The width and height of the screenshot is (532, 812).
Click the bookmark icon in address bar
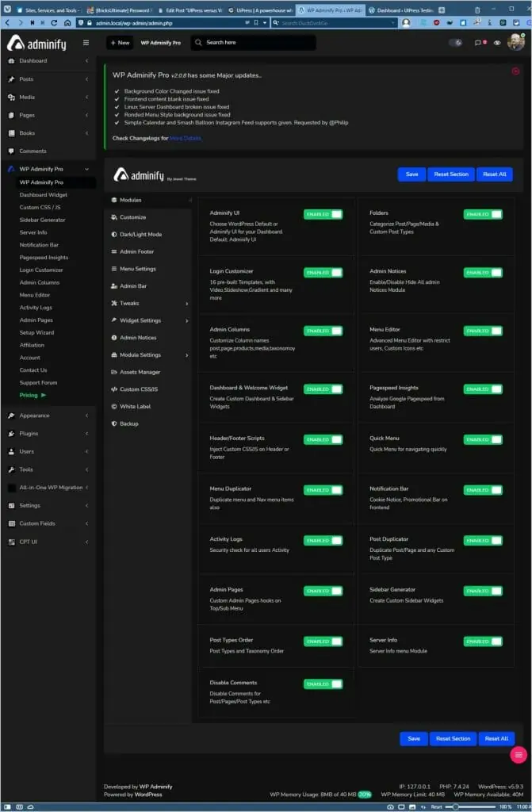pyautogui.click(x=256, y=23)
